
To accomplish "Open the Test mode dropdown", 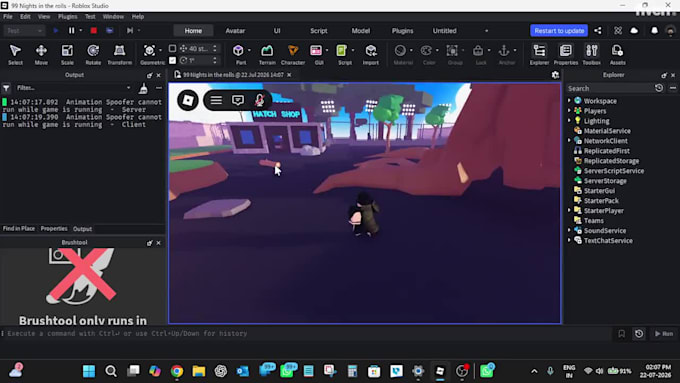I will [x=24, y=31].
